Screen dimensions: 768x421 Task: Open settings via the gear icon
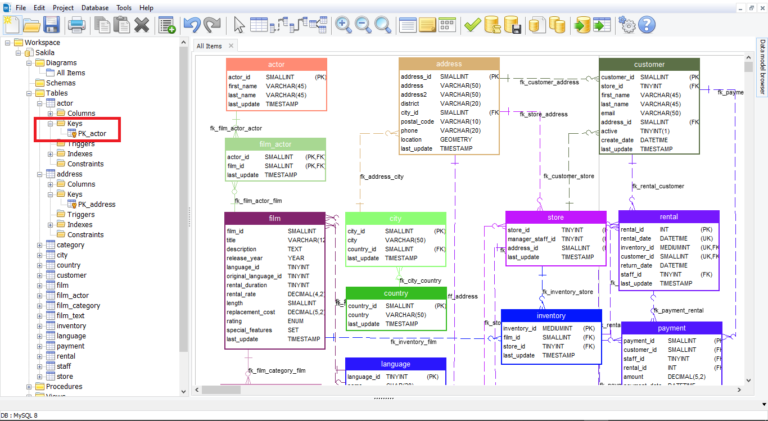pyautogui.click(x=627, y=24)
